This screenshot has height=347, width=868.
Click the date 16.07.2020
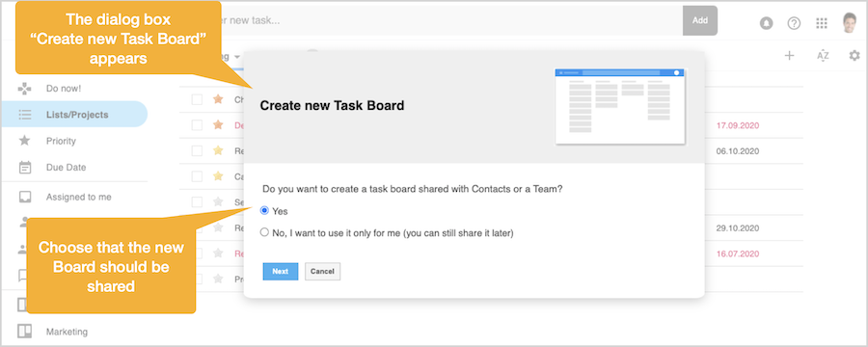pyautogui.click(x=738, y=254)
